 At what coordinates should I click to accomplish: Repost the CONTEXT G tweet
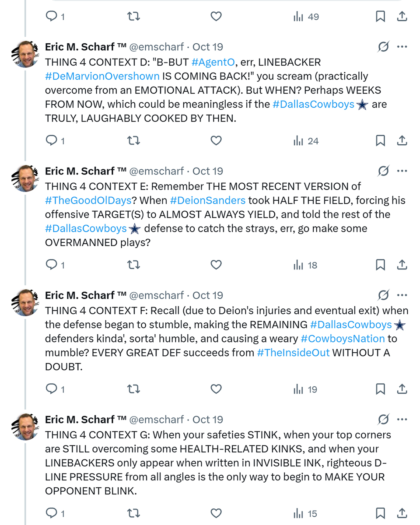(133, 514)
